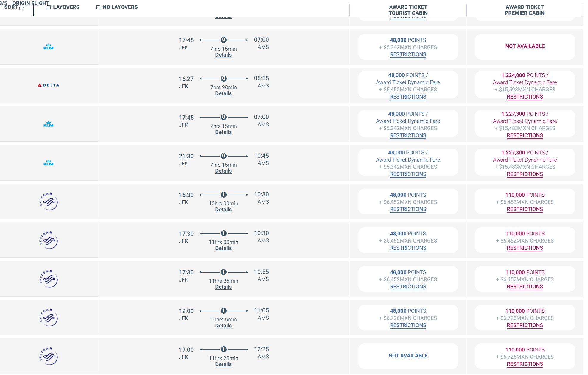This screenshot has height=375, width=588.
Task: Click the flight duration timeline on the 11hrs flight
Action: click(224, 233)
